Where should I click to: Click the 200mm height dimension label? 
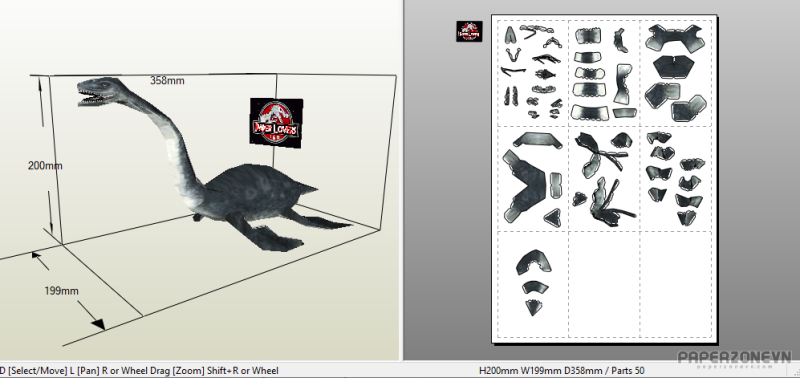(x=45, y=166)
